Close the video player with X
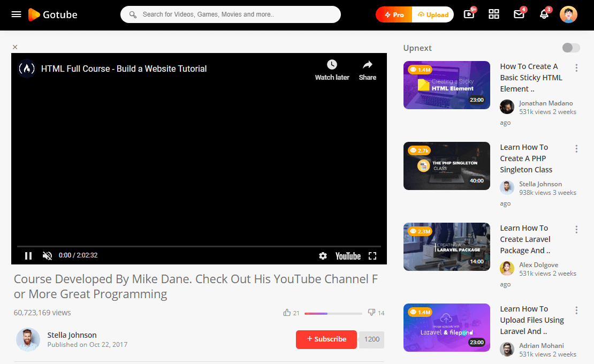Viewport: 594px width, 364px height. click(x=15, y=47)
